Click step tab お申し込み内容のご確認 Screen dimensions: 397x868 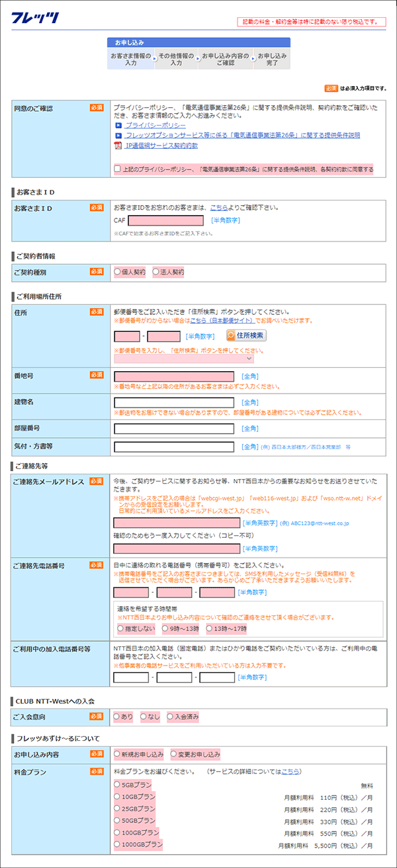click(x=226, y=60)
